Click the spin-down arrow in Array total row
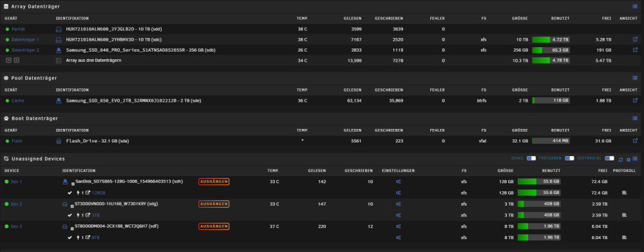 (8, 60)
